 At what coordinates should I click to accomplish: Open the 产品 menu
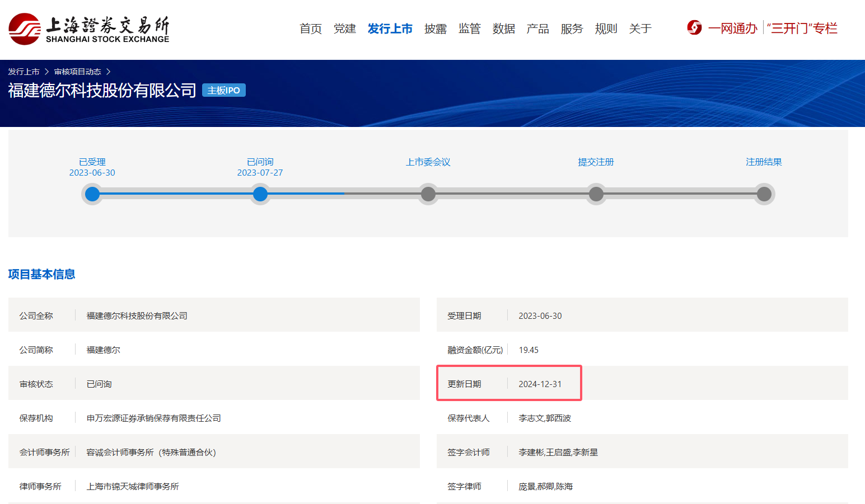538,29
